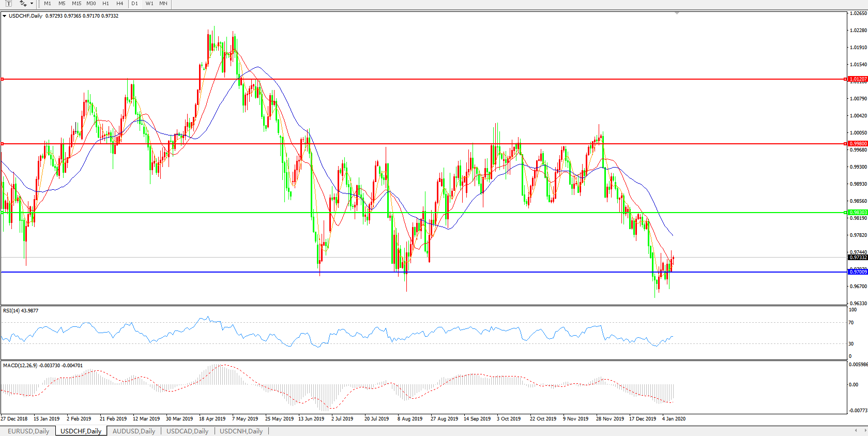Click the red 1.01207 price level label
The width and height of the screenshot is (868, 436).
click(858, 79)
